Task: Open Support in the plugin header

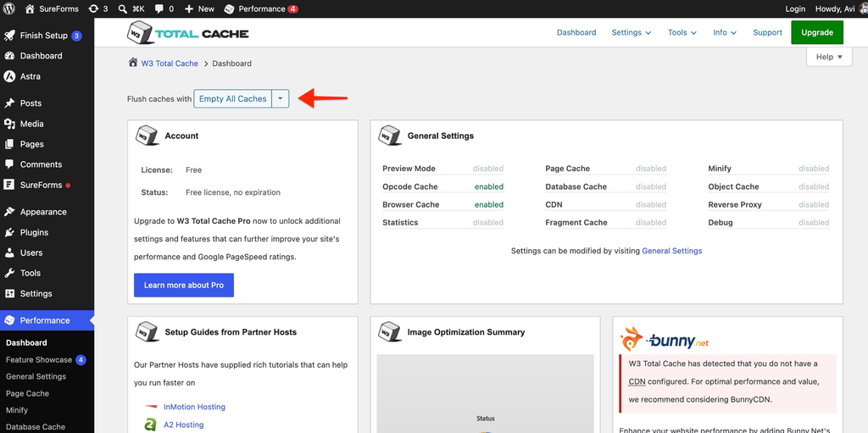Action: pos(767,33)
